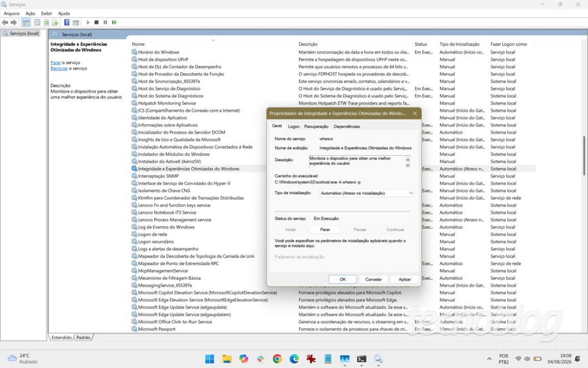The image size is (588, 368).
Task: Click the Reiniciar o serviço link
Action: coord(59,69)
